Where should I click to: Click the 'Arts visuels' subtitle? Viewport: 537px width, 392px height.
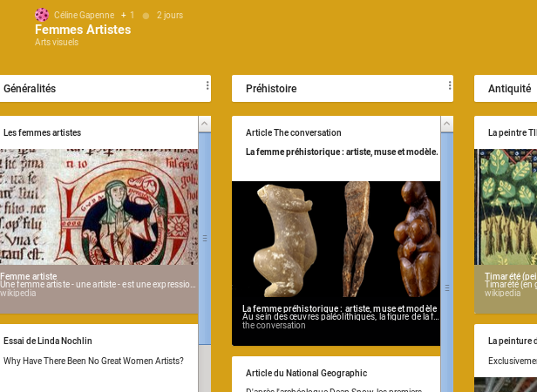(57, 42)
